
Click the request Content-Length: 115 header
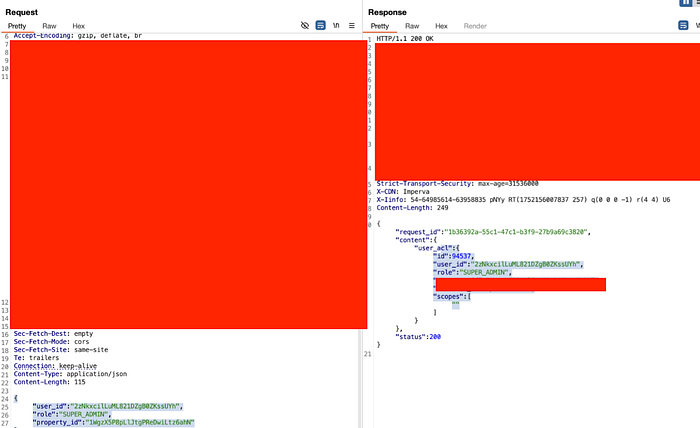pos(49,382)
